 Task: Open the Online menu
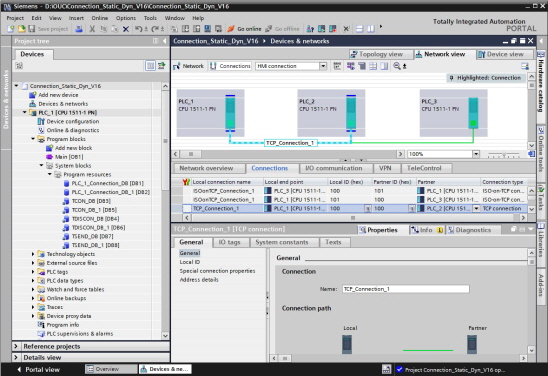click(100, 18)
